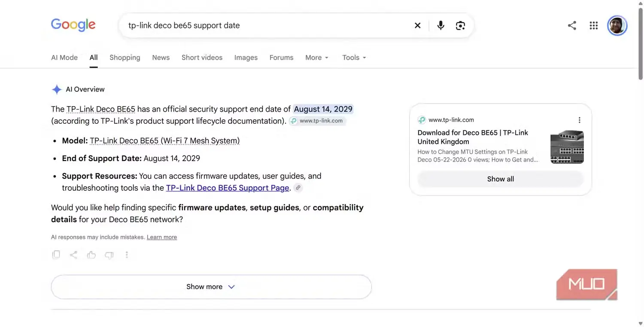Open the TP-Link Deco BE65 Support Page link

point(228,188)
